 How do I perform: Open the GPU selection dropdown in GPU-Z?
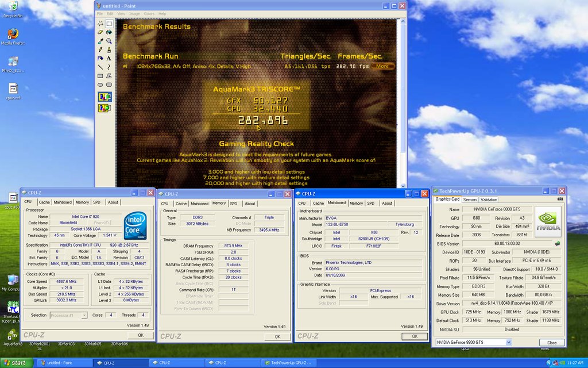[509, 342]
